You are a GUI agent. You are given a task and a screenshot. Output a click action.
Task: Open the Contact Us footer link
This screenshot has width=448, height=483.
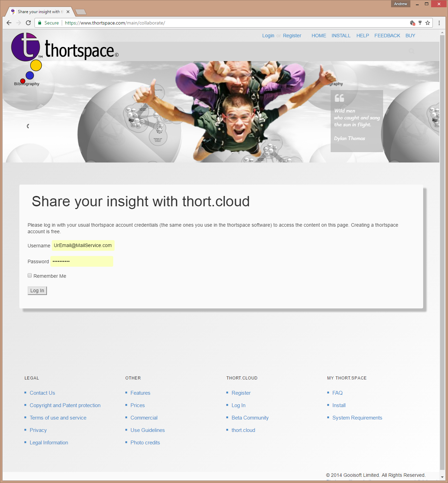click(x=42, y=393)
